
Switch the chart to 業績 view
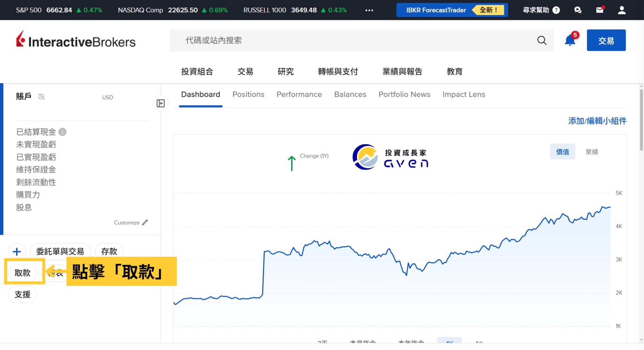click(592, 152)
